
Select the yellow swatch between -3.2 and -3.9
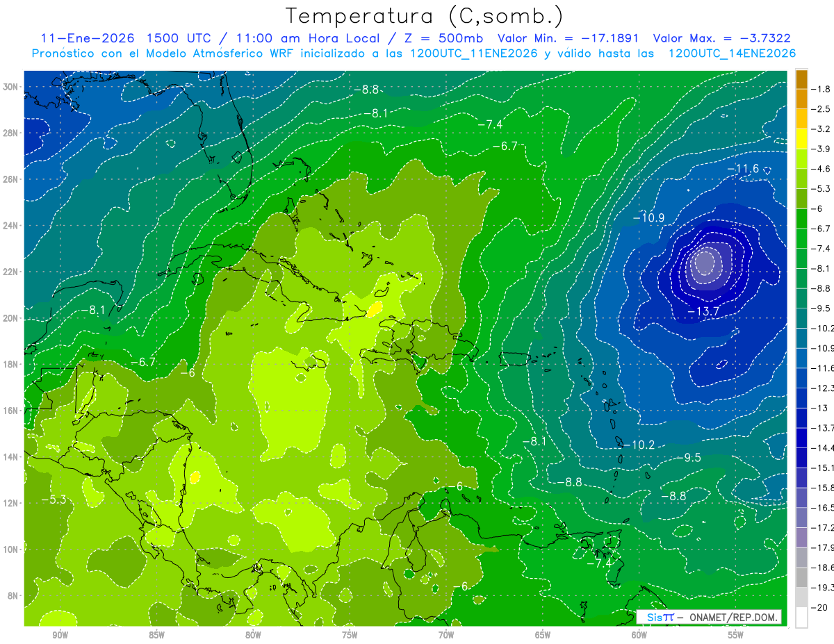pos(801,139)
